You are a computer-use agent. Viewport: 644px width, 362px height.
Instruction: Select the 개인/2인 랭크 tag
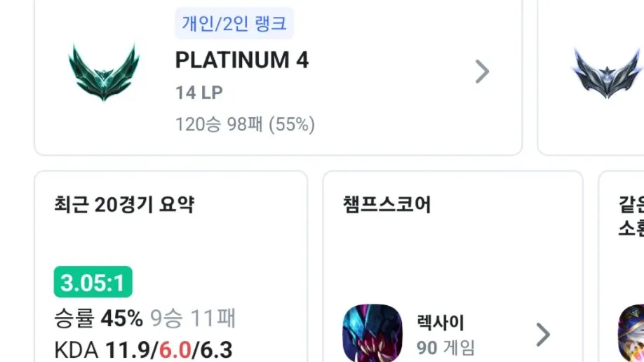pos(234,23)
